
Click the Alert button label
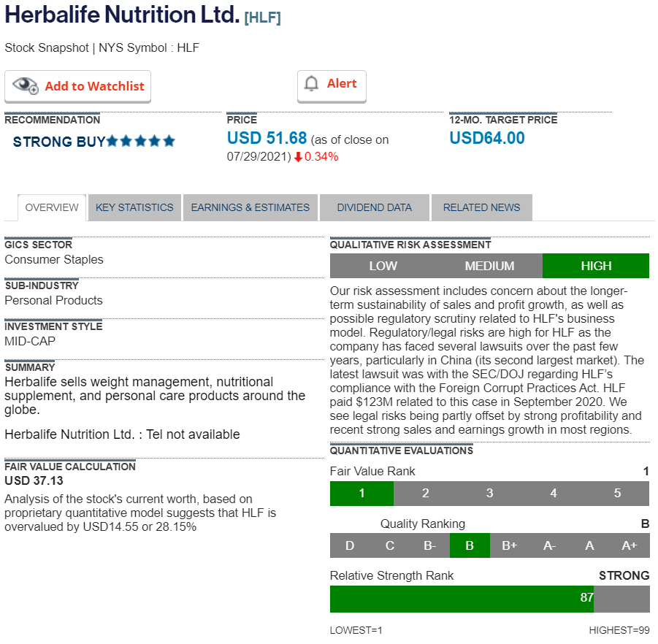click(342, 84)
